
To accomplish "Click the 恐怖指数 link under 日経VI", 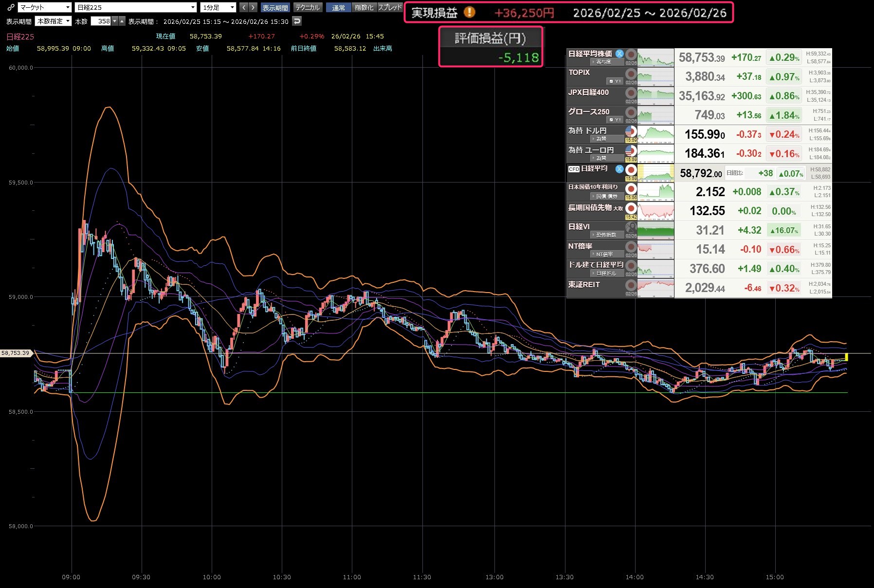I will [x=606, y=235].
